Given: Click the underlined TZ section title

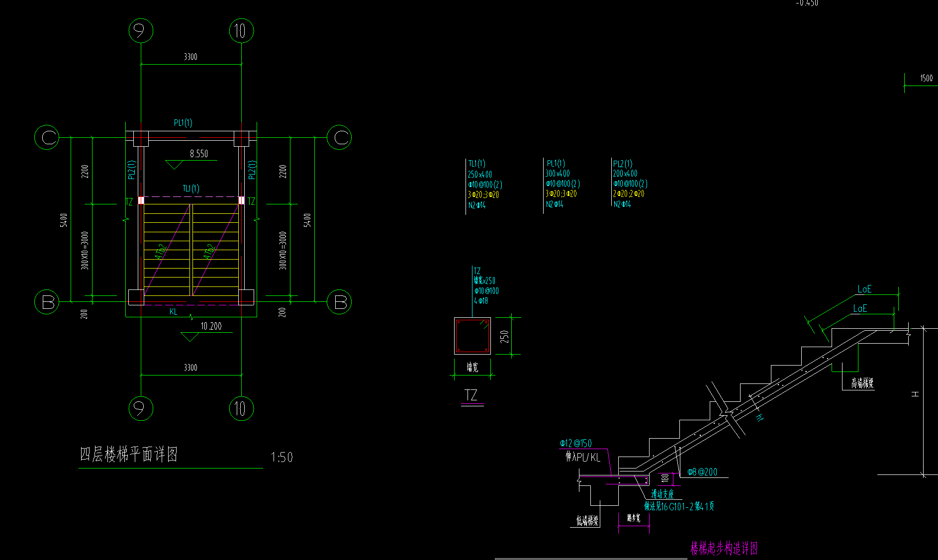Looking at the screenshot, I should click(x=471, y=395).
